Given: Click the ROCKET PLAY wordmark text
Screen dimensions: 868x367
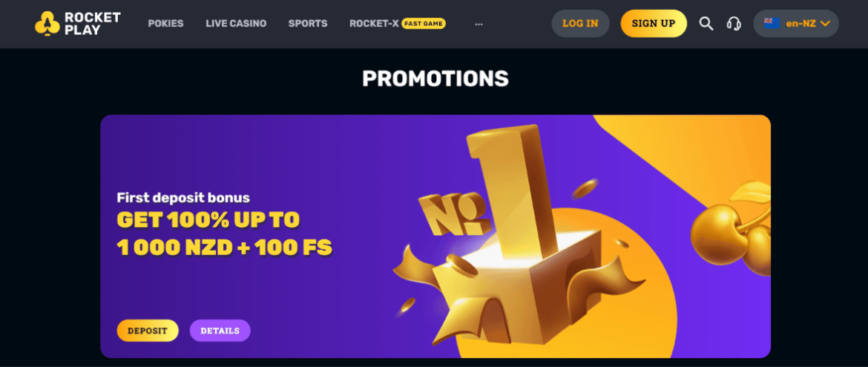Looking at the screenshot, I should click(93, 23).
